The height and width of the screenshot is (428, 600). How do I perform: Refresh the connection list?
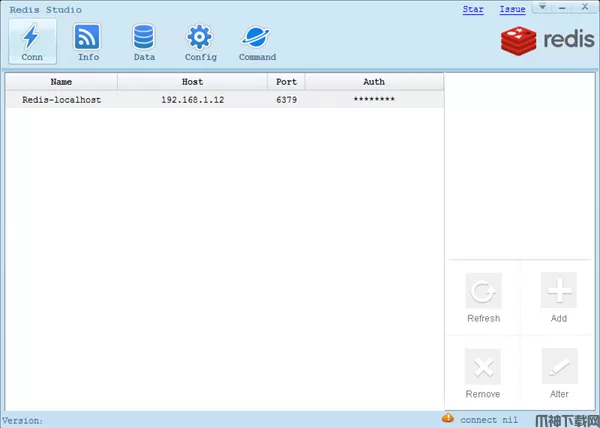(483, 298)
